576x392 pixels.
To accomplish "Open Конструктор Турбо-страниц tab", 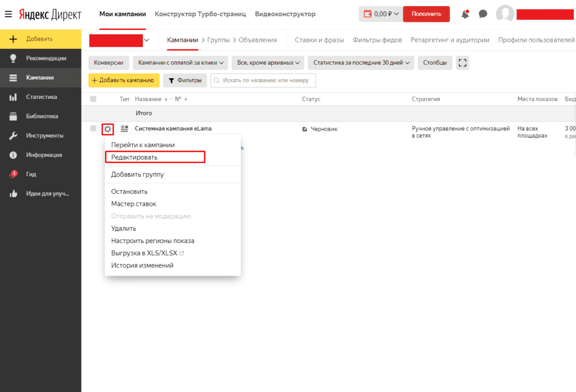I will [200, 14].
